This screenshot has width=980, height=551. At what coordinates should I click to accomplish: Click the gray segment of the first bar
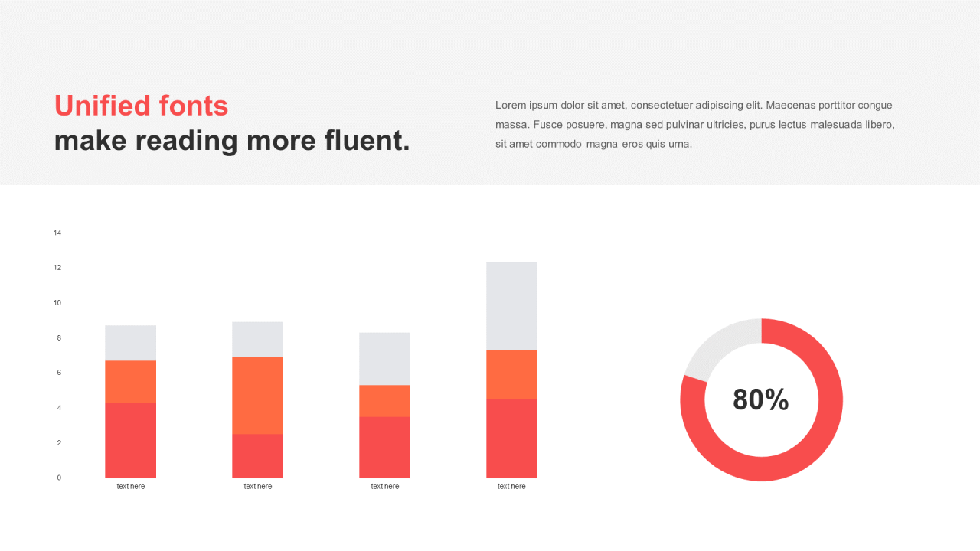click(x=130, y=343)
